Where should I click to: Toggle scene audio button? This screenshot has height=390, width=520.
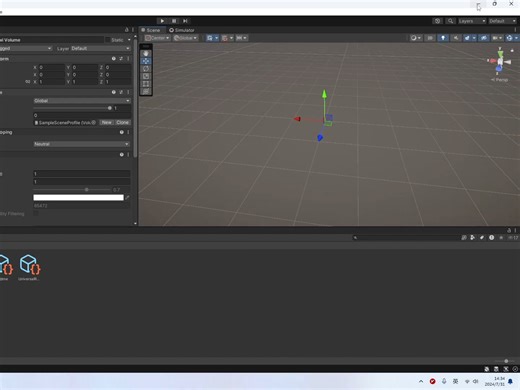(455, 38)
